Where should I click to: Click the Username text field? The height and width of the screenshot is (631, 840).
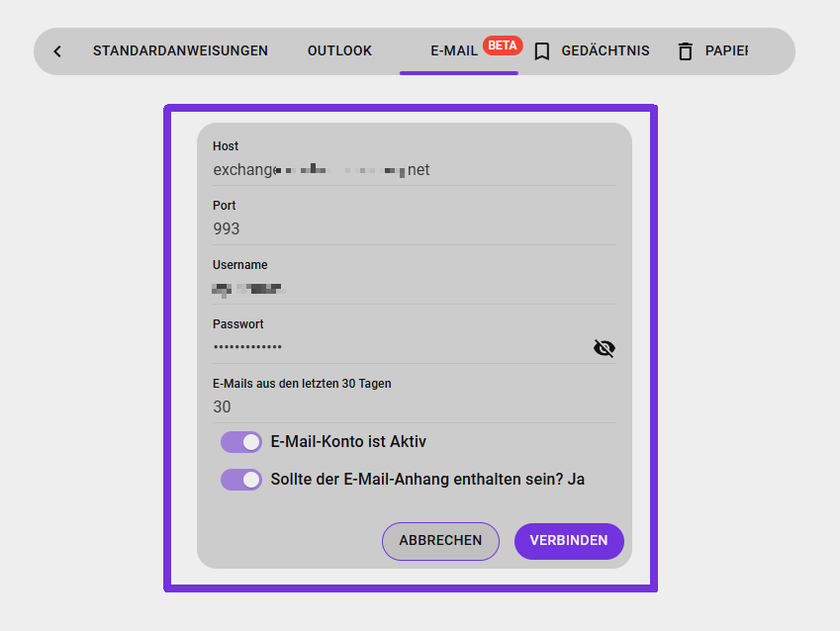tap(414, 289)
